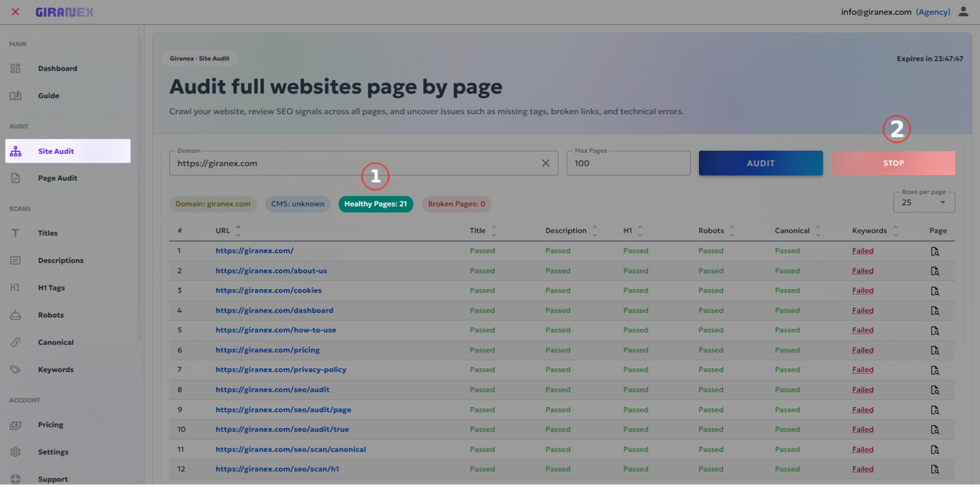980x487 pixels.
Task: Open the Descriptions scan
Action: (x=67, y=260)
